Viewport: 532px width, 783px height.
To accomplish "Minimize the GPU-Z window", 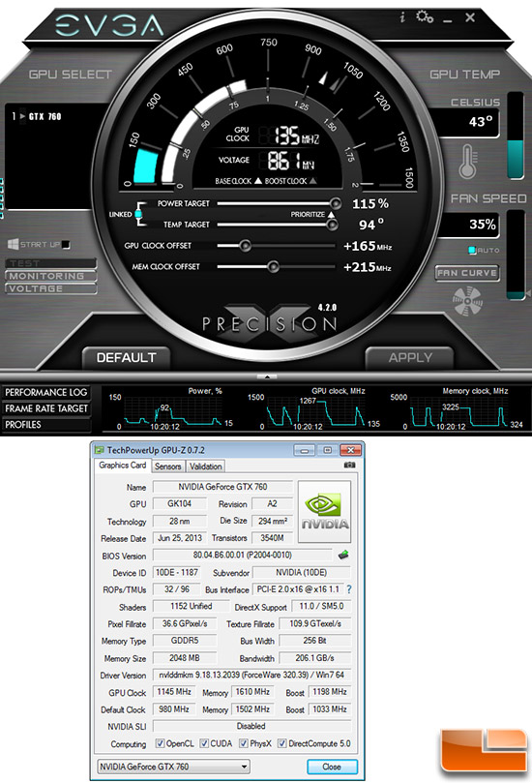I will pos(304,450).
